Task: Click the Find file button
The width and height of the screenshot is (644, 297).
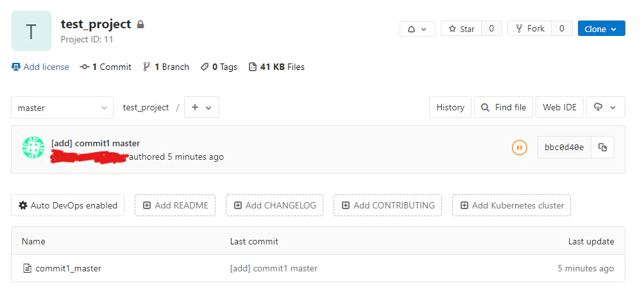Action: click(504, 107)
